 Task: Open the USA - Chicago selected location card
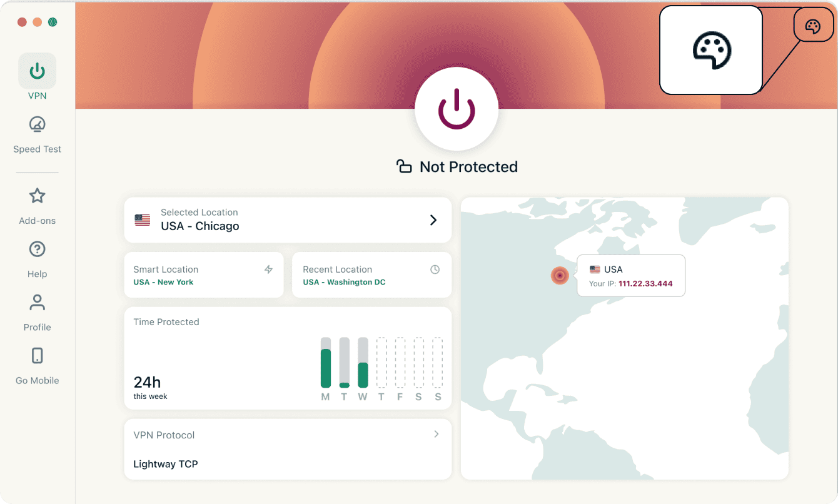pyautogui.click(x=288, y=220)
